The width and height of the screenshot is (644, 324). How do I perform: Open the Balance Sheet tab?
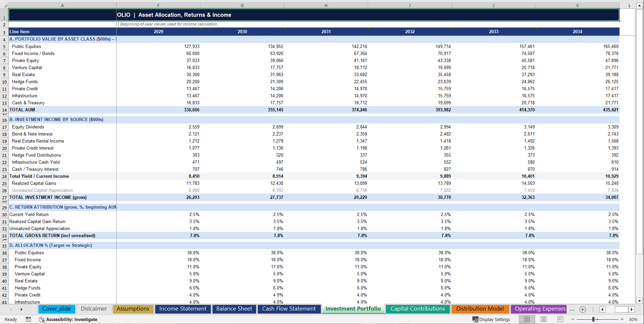(x=234, y=309)
